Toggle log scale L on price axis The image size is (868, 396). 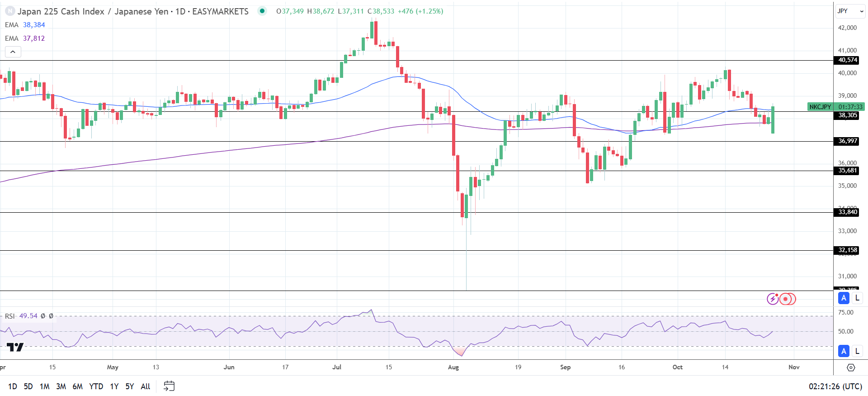857,298
